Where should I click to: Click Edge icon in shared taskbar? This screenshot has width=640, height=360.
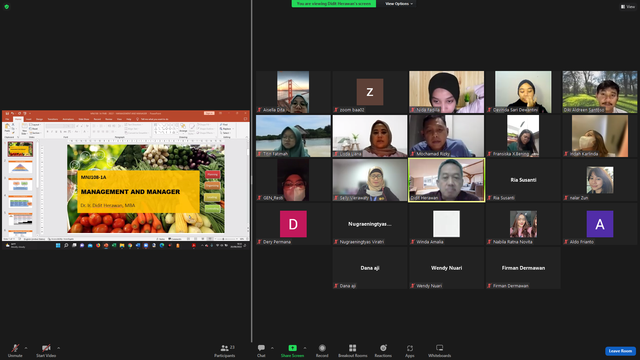(162, 246)
